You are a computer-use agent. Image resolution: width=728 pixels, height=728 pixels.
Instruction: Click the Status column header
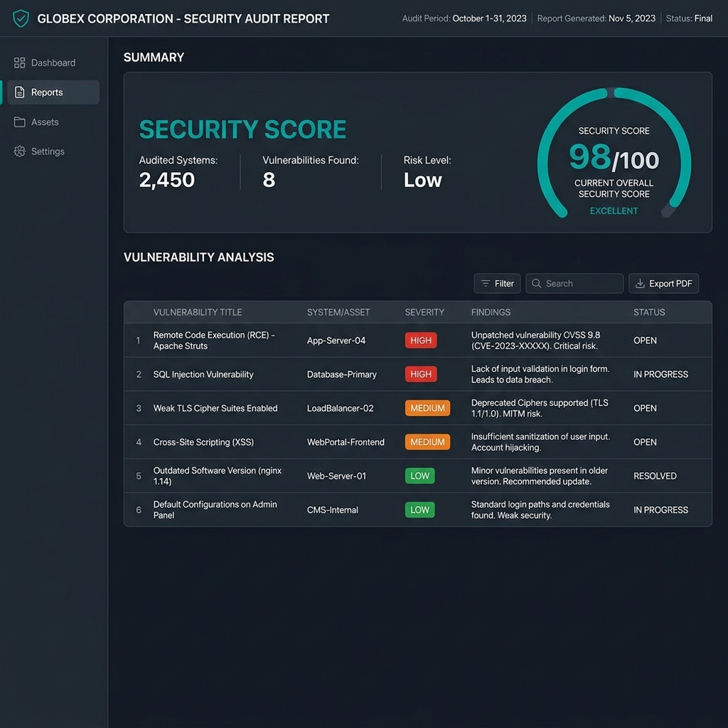click(x=649, y=313)
